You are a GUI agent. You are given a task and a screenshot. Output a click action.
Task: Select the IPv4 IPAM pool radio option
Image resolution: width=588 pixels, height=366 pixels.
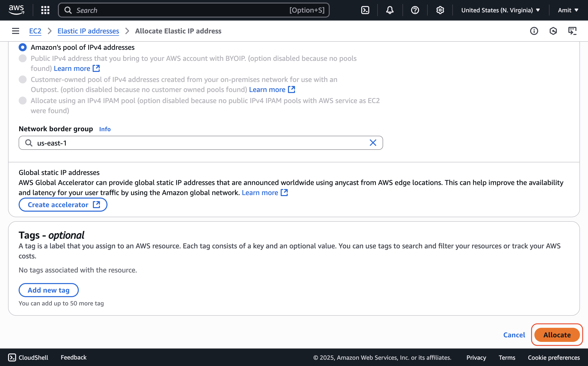(x=23, y=101)
